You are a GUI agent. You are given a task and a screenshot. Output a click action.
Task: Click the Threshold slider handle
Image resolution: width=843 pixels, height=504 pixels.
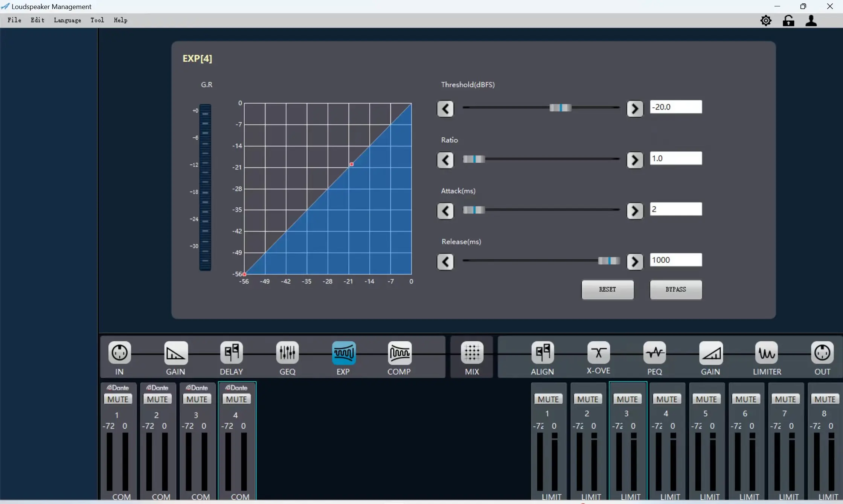[x=561, y=108]
